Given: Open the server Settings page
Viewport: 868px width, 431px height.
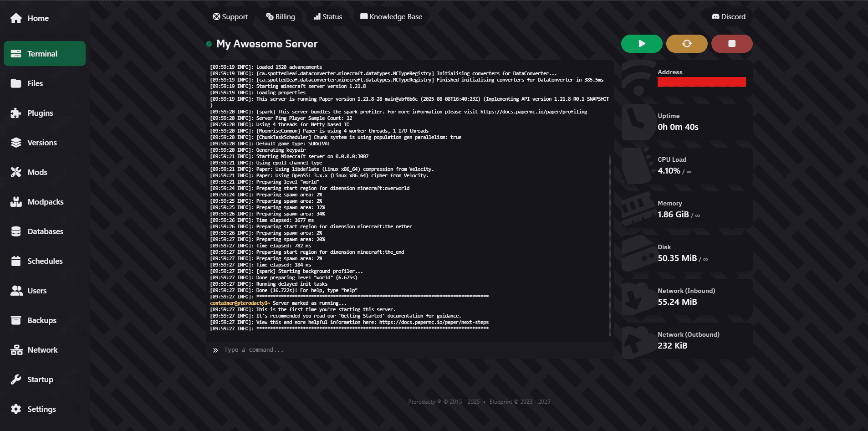Looking at the screenshot, I should 41,409.
